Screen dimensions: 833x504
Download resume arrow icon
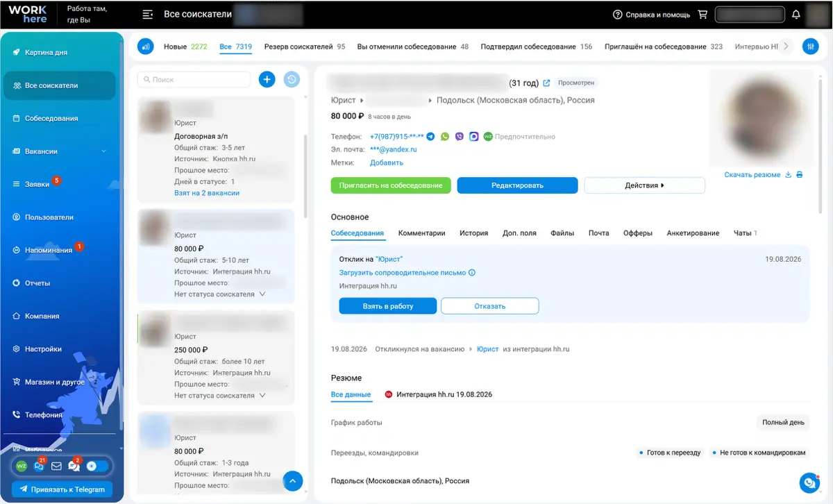[788, 175]
